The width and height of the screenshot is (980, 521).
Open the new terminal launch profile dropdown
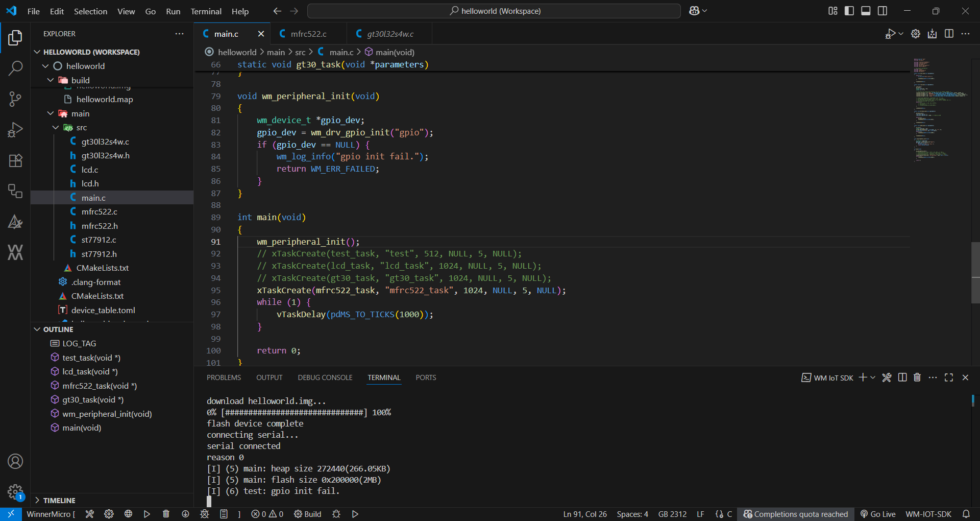tap(873, 377)
